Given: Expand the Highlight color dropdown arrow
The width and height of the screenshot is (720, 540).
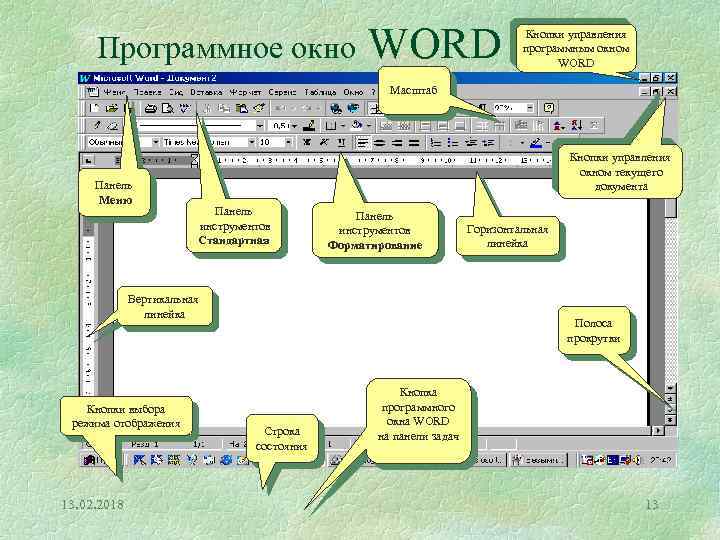Looking at the screenshot, I should [x=548, y=143].
